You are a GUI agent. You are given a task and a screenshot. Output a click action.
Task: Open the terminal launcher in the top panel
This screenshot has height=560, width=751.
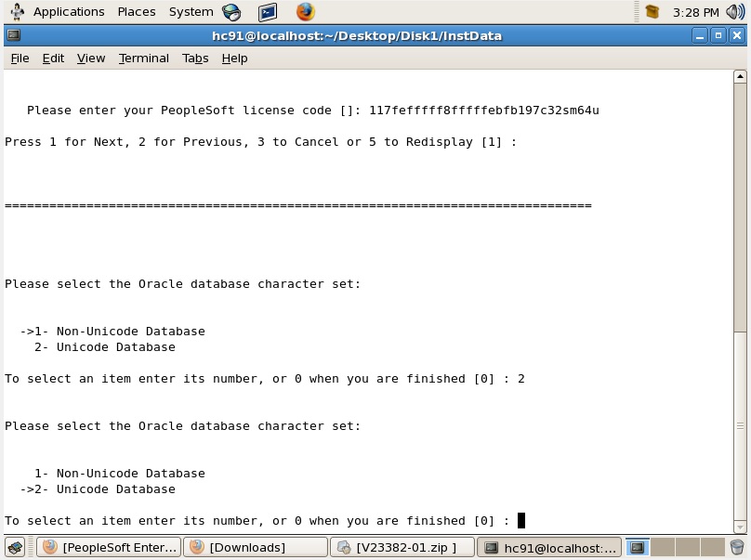[269, 11]
